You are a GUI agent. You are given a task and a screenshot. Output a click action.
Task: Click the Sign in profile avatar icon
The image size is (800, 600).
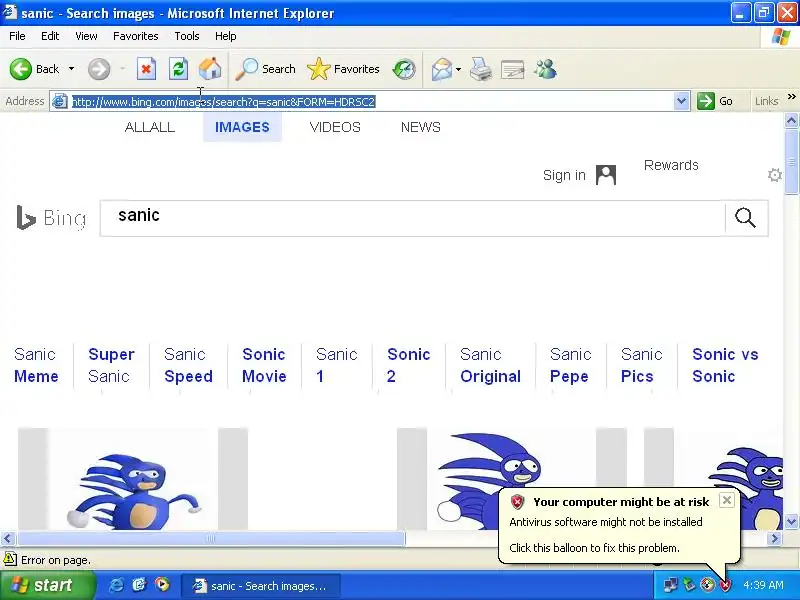[x=606, y=175]
